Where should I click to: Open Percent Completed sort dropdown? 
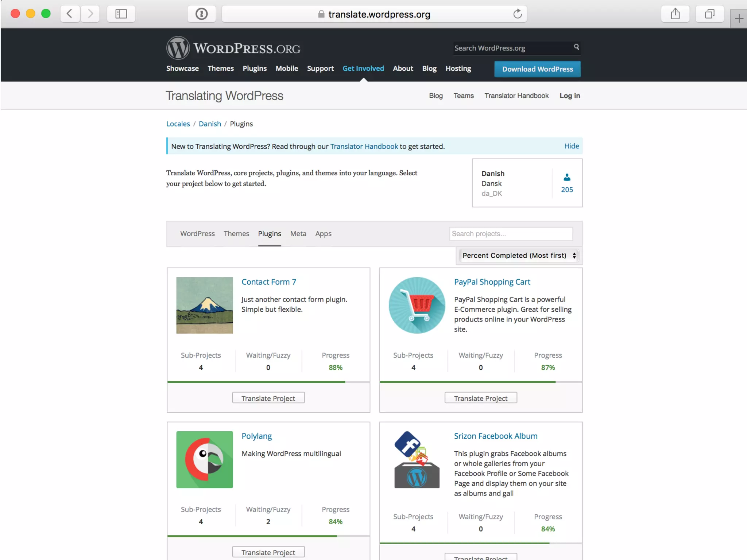[519, 256]
